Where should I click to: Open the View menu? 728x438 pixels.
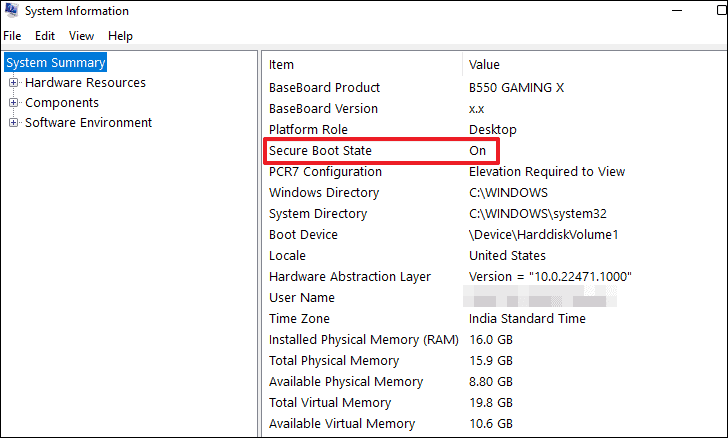click(82, 36)
